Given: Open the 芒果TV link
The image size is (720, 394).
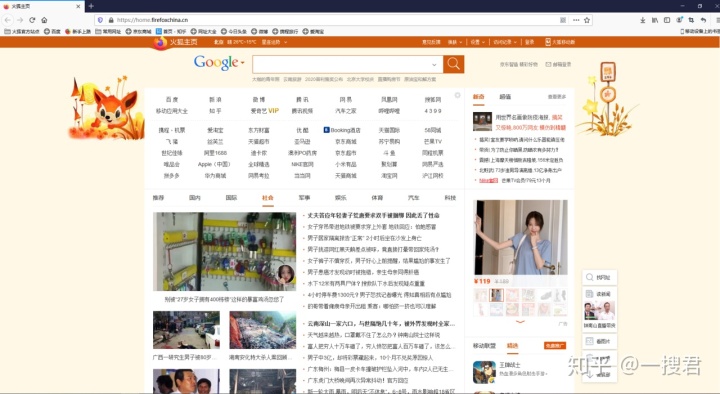Looking at the screenshot, I should [x=433, y=141].
